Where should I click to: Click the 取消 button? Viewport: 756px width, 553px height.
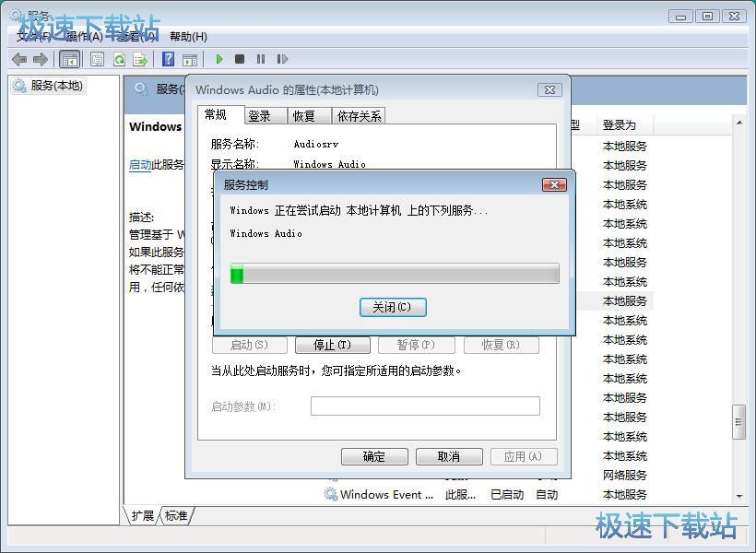click(x=449, y=456)
